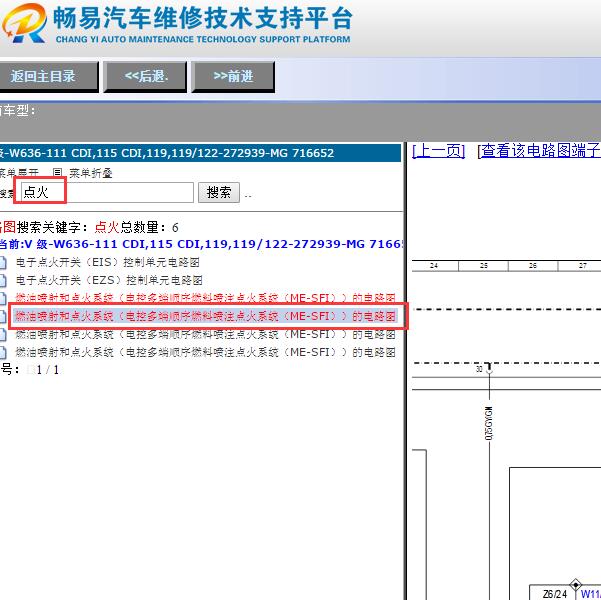This screenshot has height=600, width=601.
Task: Collapse the menu via 菜单折叠 text
Action: [x=91, y=173]
